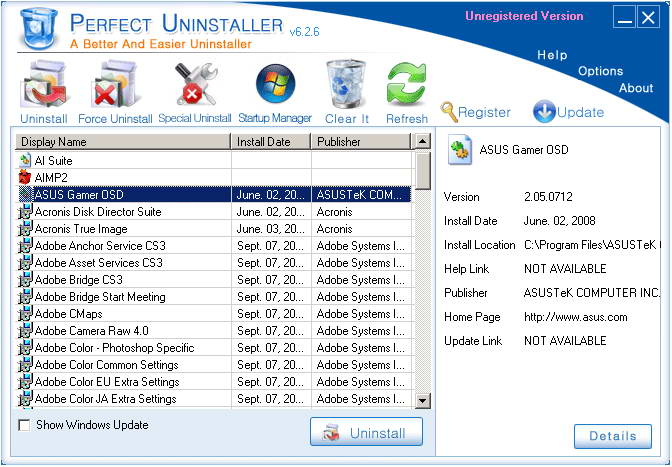This screenshot has height=467, width=672.
Task: Open the http://www.asus.com home page link
Action: click(x=576, y=317)
